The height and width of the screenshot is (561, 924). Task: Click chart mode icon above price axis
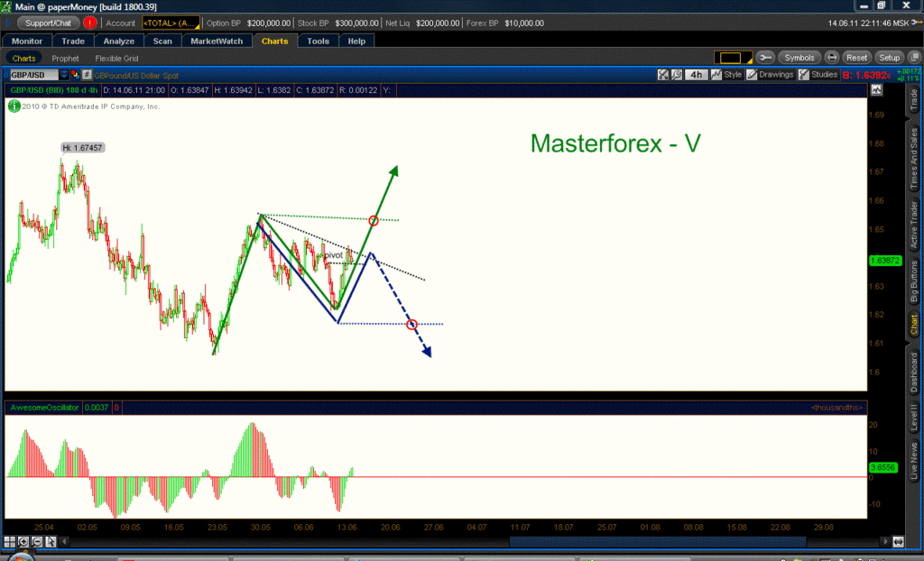877,90
